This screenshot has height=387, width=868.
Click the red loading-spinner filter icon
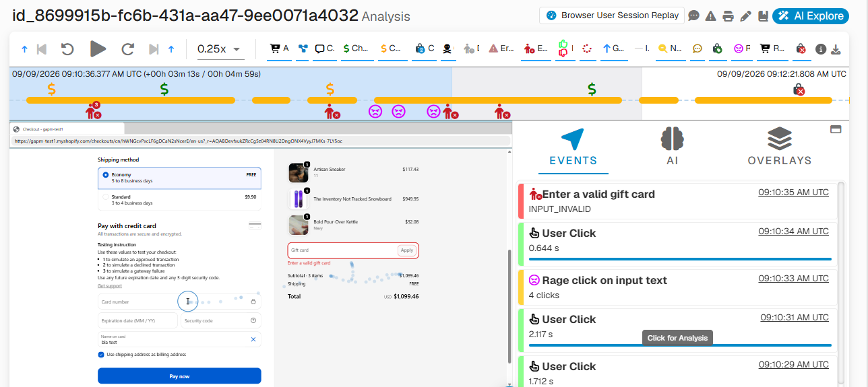pos(586,48)
